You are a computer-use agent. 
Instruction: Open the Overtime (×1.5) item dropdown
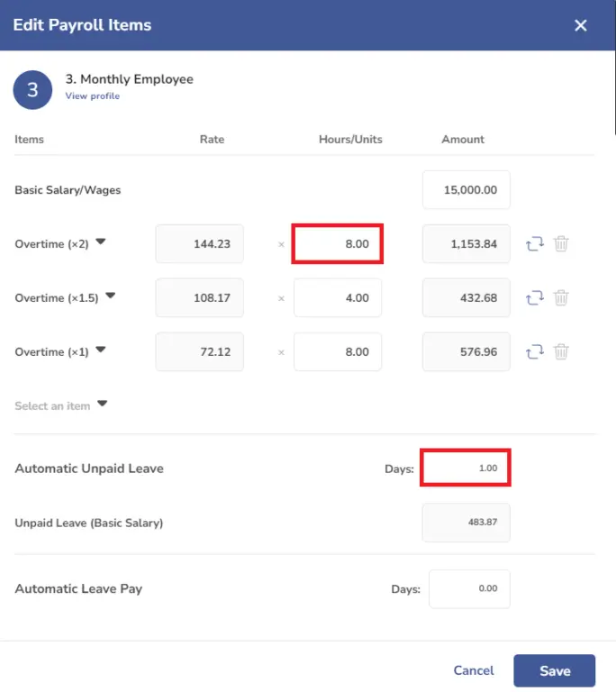[110, 296]
